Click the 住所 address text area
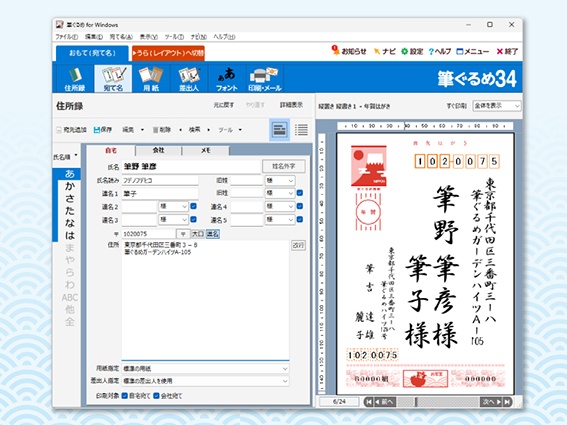The width and height of the screenshot is (567, 425). point(205,299)
